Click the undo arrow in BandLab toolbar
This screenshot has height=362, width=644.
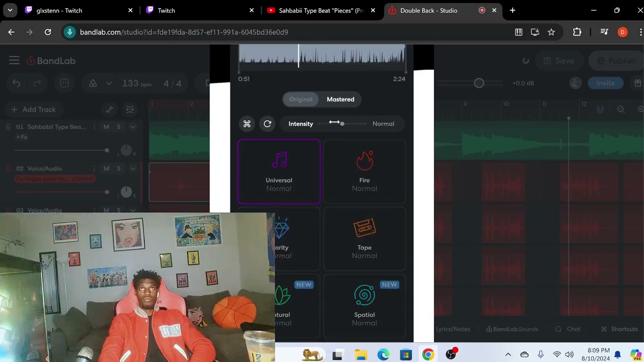tap(17, 83)
